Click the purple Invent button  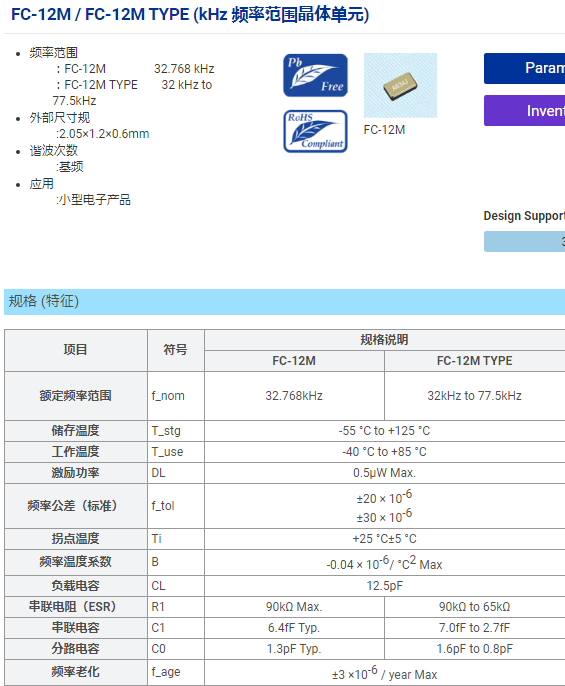[524, 111]
